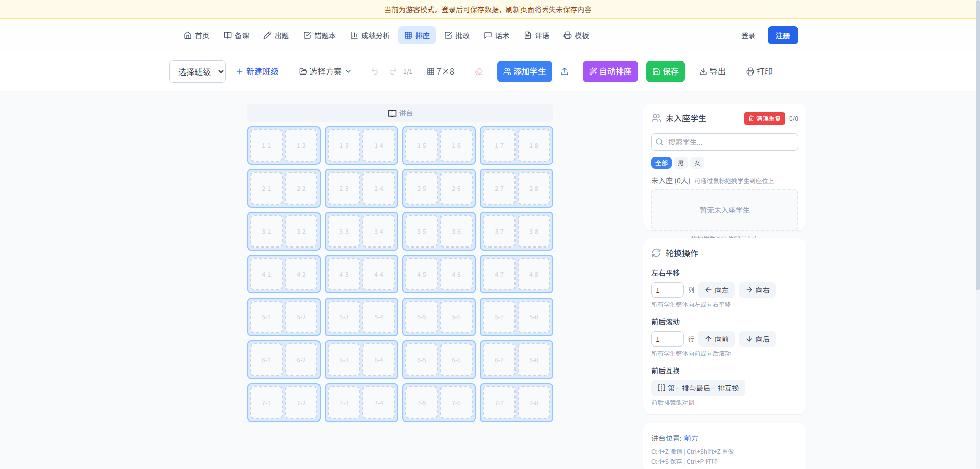Image resolution: width=980 pixels, height=469 pixels.
Task: Open the 错题本 section
Action: 320,35
